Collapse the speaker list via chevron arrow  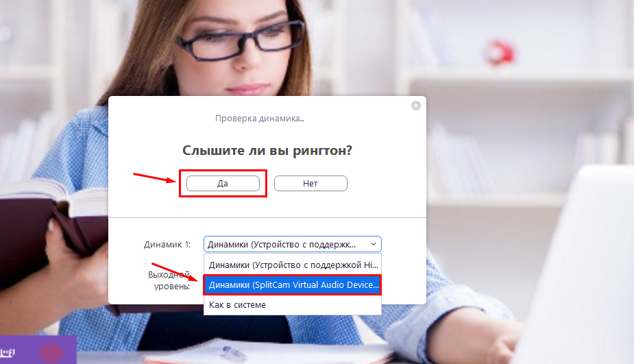(373, 244)
